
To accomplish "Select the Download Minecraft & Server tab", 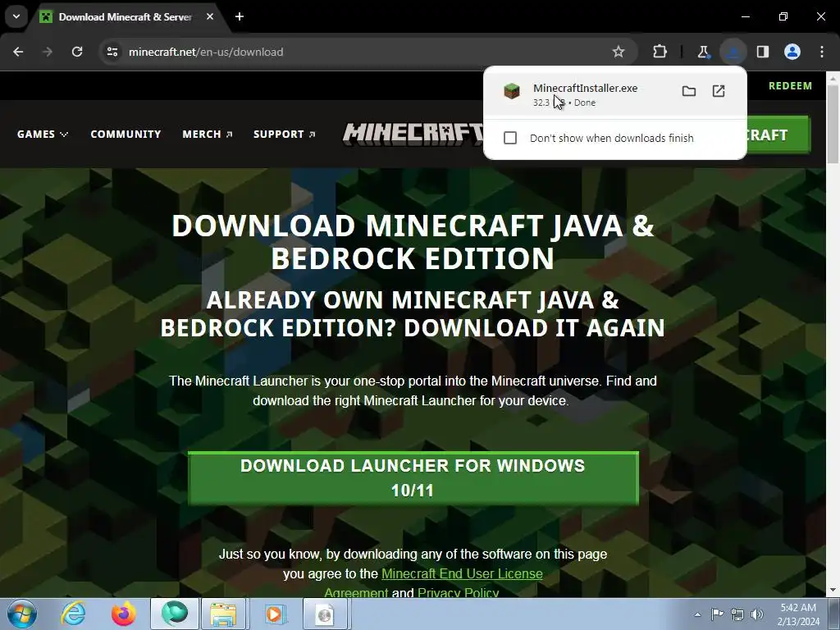I will [126, 16].
